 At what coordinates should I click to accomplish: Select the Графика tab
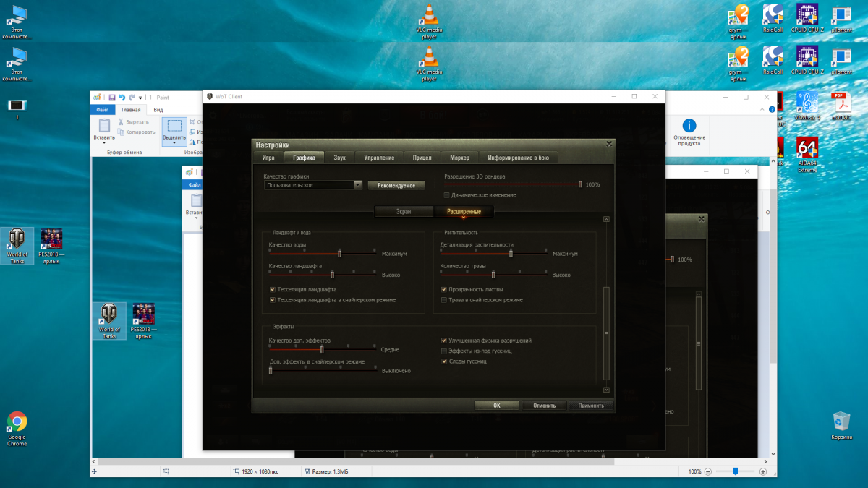coord(304,158)
